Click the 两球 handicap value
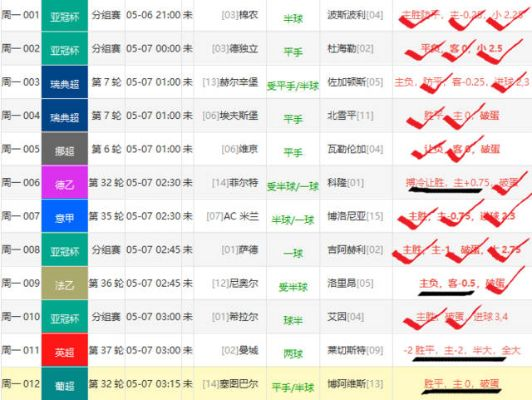532x400 pixels. click(x=293, y=354)
